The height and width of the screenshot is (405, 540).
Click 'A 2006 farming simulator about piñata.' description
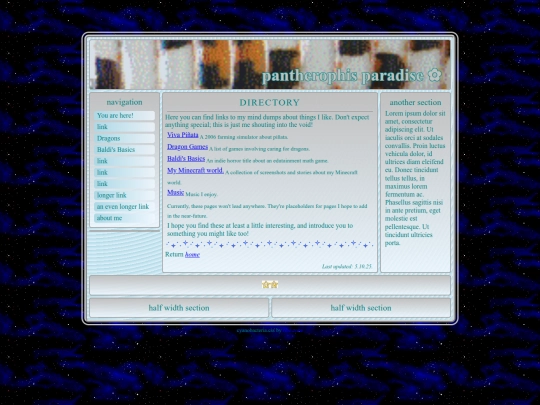coord(244,137)
